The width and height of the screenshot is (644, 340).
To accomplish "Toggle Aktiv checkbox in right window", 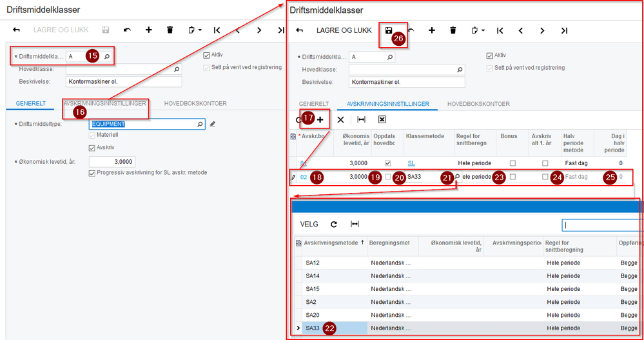I will (489, 55).
